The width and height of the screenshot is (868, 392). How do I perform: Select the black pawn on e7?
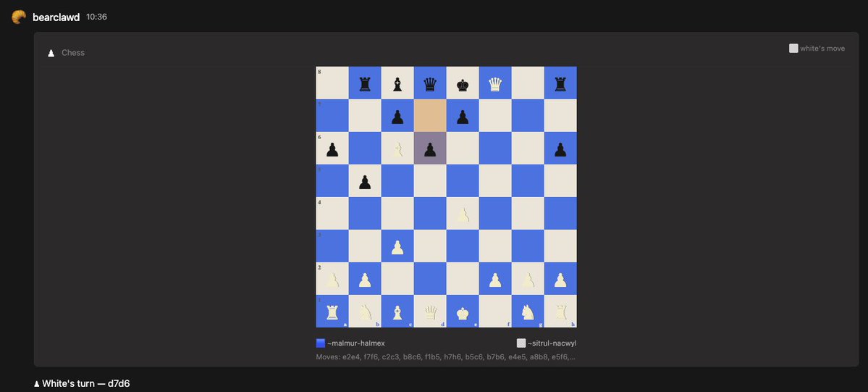(x=463, y=116)
